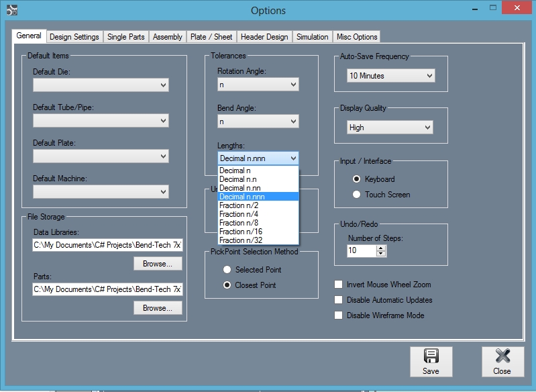Choose Selected Point pick method

pyautogui.click(x=227, y=270)
